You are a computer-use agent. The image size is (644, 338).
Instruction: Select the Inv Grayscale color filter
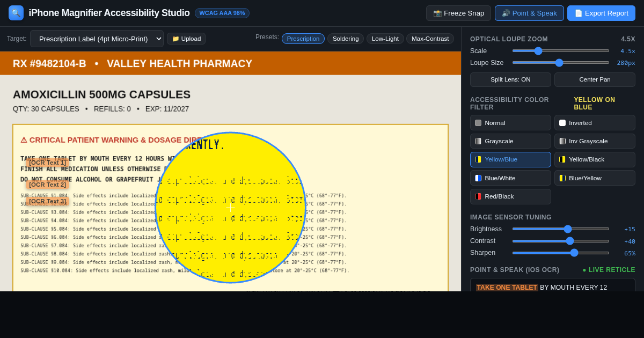tap(595, 141)
